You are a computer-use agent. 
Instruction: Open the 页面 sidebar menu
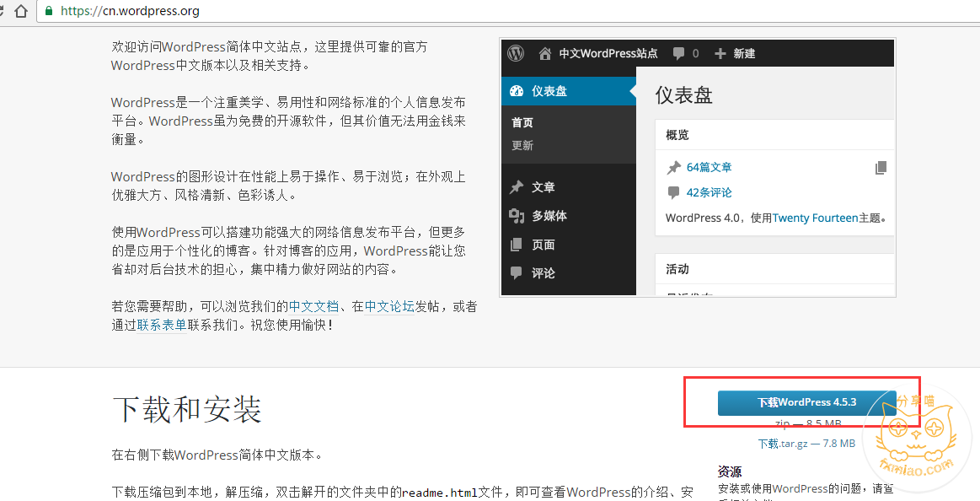pyautogui.click(x=544, y=245)
